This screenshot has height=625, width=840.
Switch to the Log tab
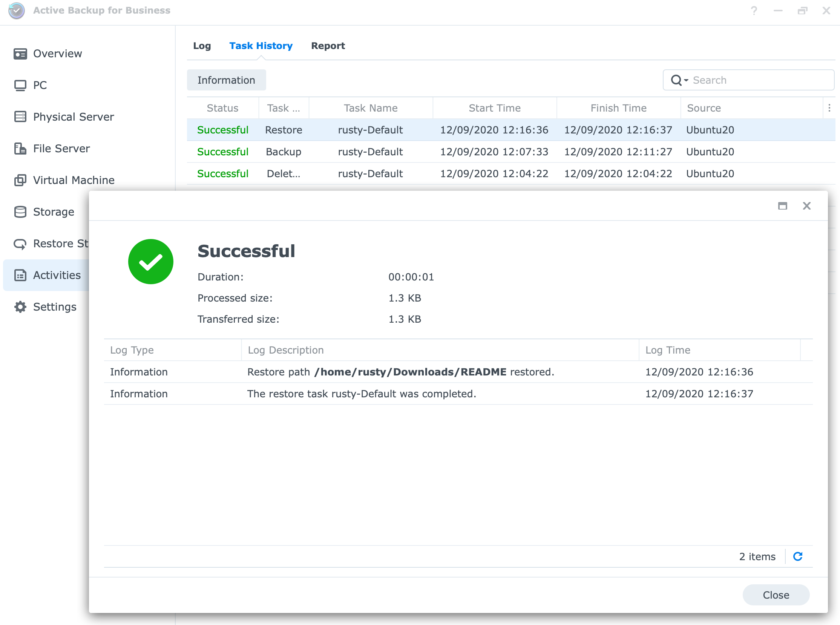click(202, 46)
